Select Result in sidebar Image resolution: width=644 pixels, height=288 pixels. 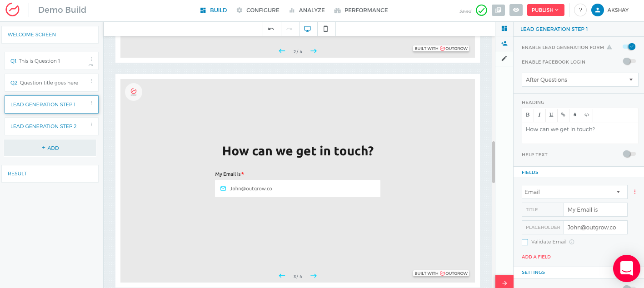(50, 174)
